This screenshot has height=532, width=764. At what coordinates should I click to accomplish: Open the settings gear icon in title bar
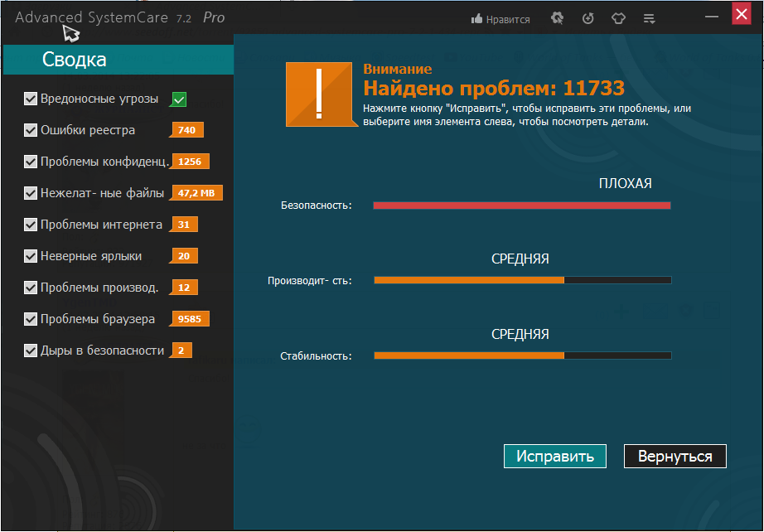pyautogui.click(x=557, y=18)
